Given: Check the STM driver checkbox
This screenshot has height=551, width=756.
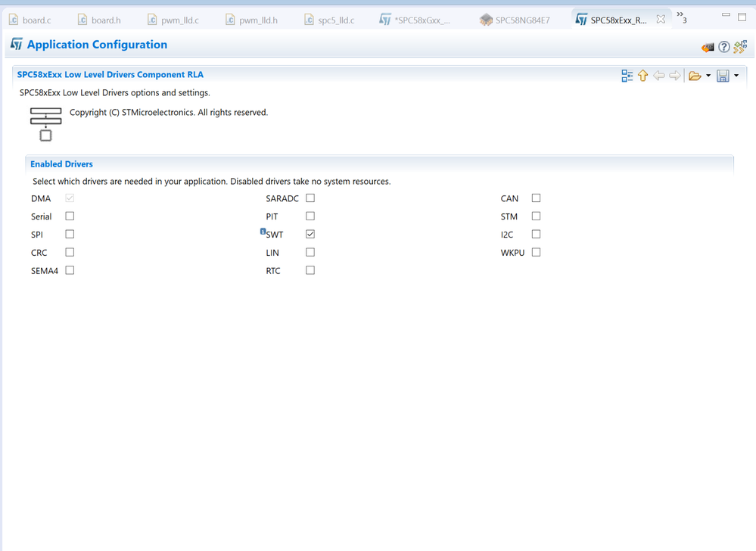Looking at the screenshot, I should coord(536,216).
